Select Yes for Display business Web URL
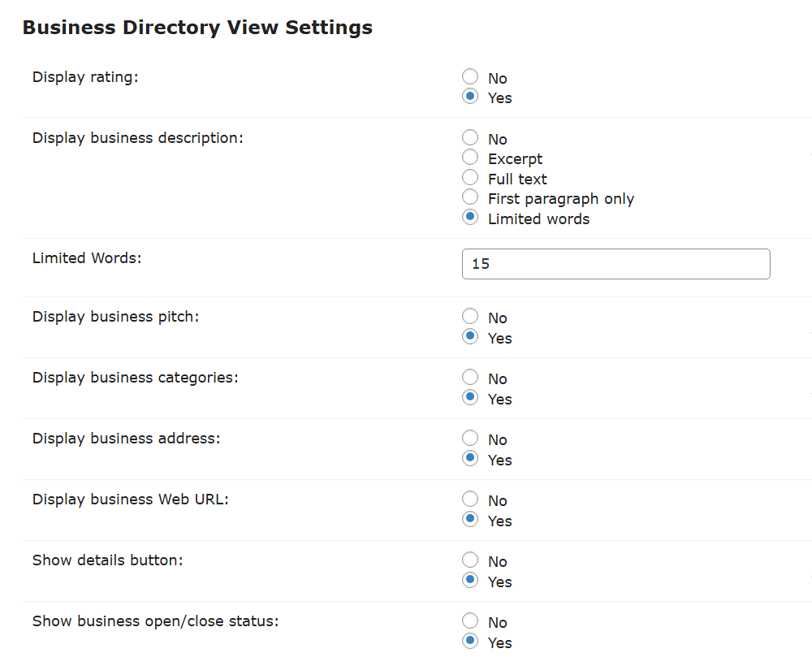 click(470, 520)
